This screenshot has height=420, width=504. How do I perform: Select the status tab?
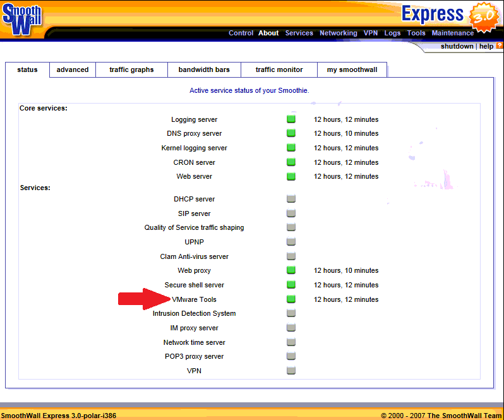[x=27, y=69]
